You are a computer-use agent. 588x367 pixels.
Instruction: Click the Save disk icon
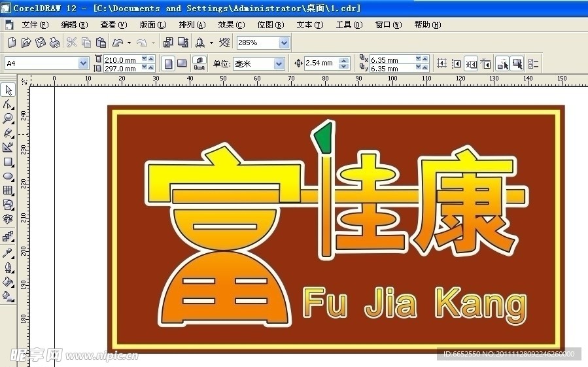tap(41, 43)
